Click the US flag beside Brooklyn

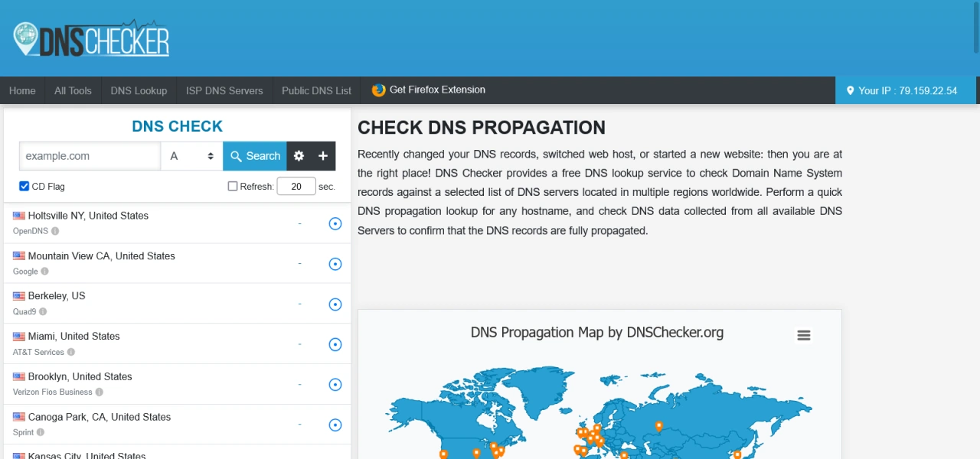click(x=19, y=377)
